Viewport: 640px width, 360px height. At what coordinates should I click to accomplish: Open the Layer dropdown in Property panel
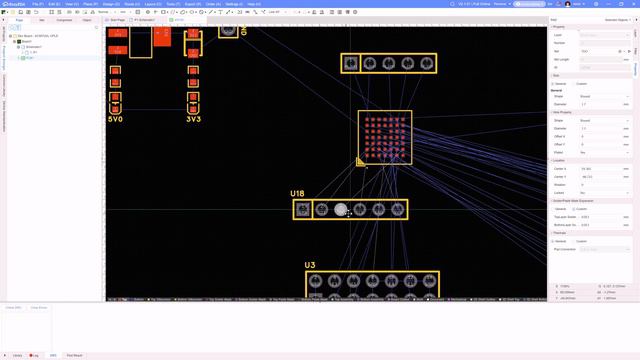point(605,35)
